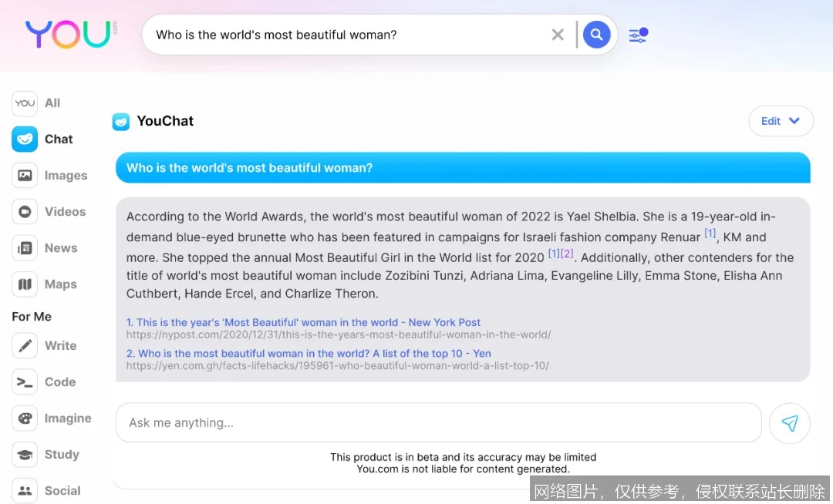Open News from the sidebar icon

[25, 247]
